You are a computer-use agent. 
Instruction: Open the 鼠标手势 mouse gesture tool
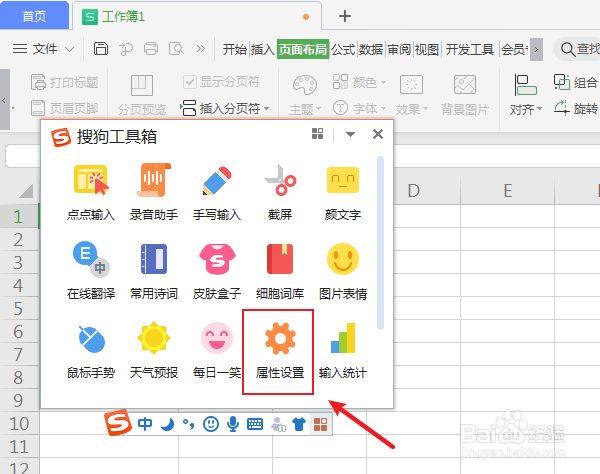[91, 351]
